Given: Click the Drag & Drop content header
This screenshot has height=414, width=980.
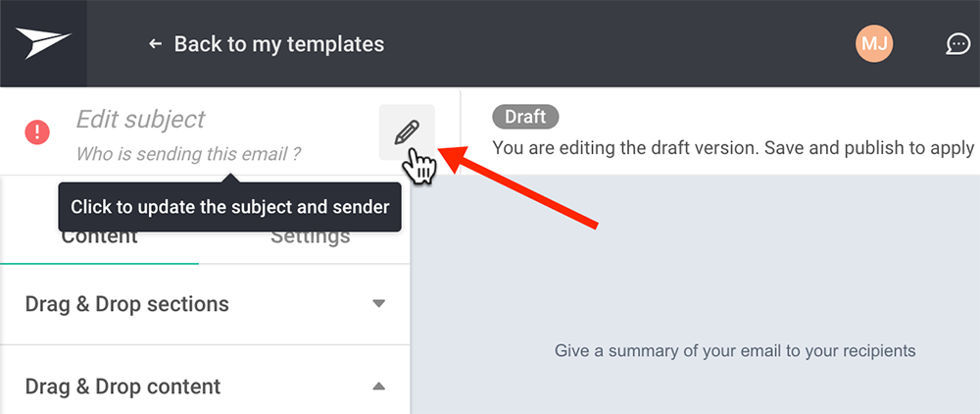Looking at the screenshot, I should pyautogui.click(x=205, y=386).
